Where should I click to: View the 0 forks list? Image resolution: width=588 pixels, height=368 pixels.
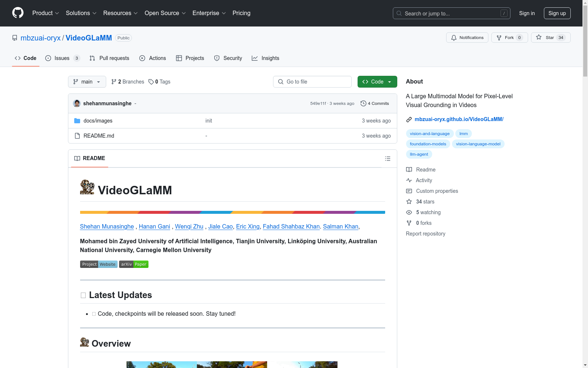coord(419,223)
